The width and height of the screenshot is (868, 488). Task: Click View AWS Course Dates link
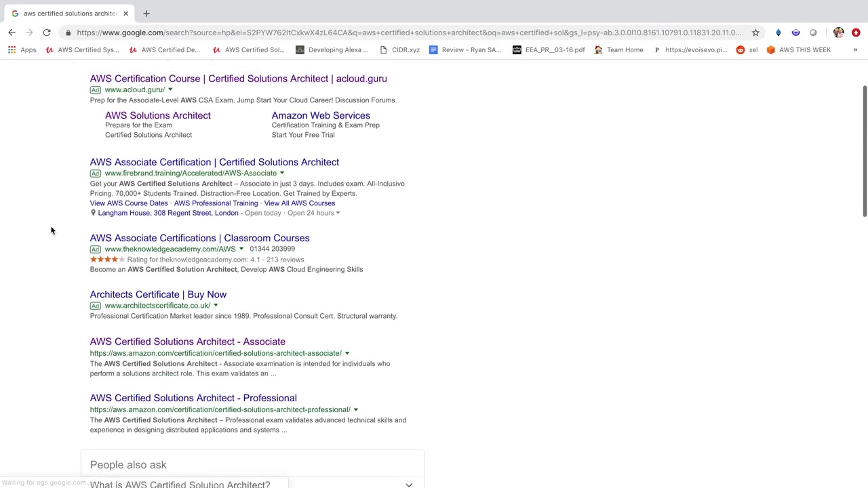[x=129, y=203]
